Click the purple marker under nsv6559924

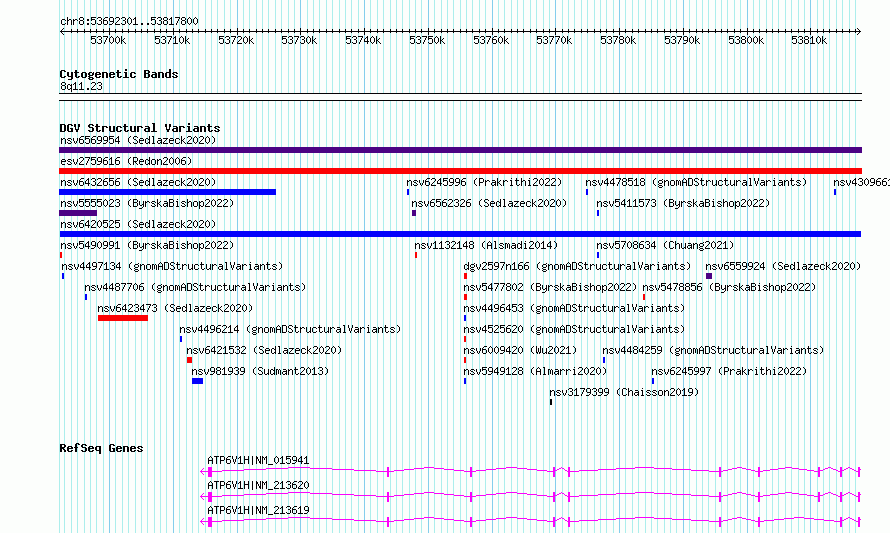click(709, 276)
